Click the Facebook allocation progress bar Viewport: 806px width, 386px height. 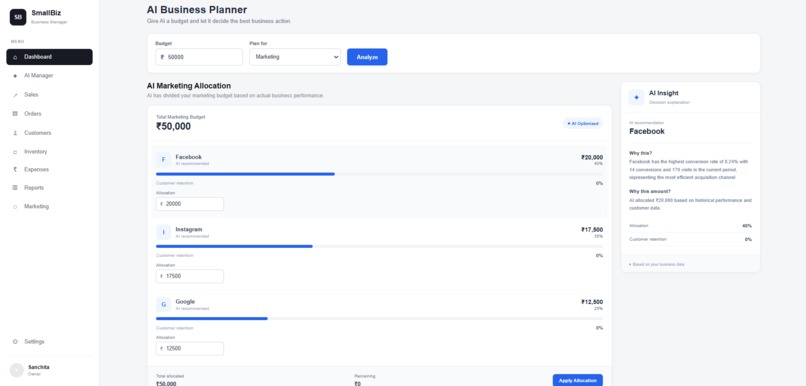379,174
